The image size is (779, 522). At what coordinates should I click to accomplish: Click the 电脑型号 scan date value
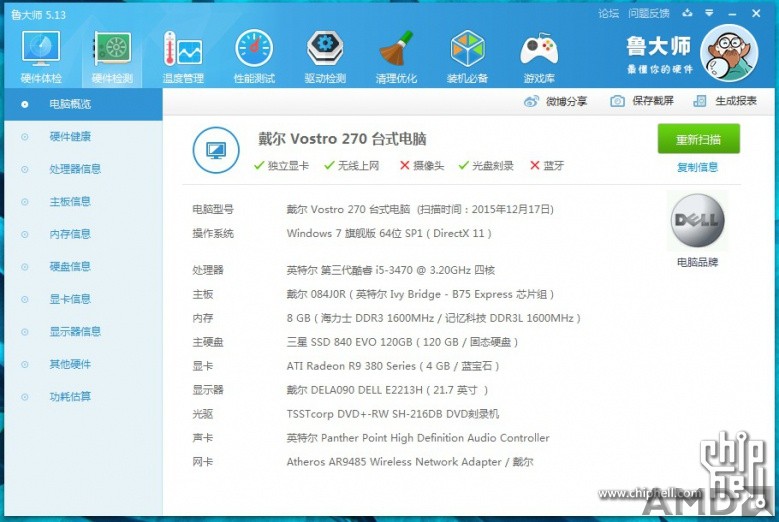tap(420, 210)
